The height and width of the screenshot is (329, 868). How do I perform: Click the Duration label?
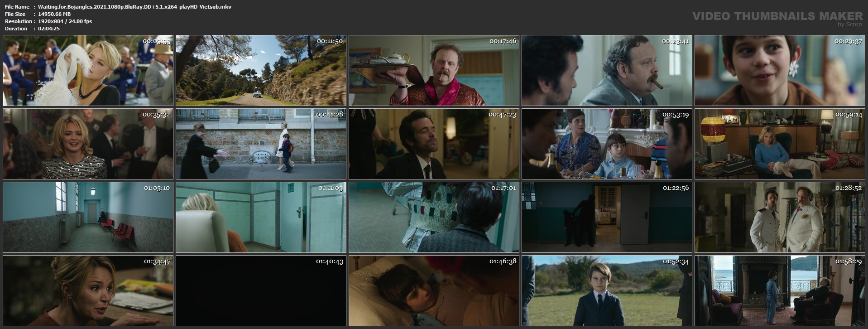(16, 29)
